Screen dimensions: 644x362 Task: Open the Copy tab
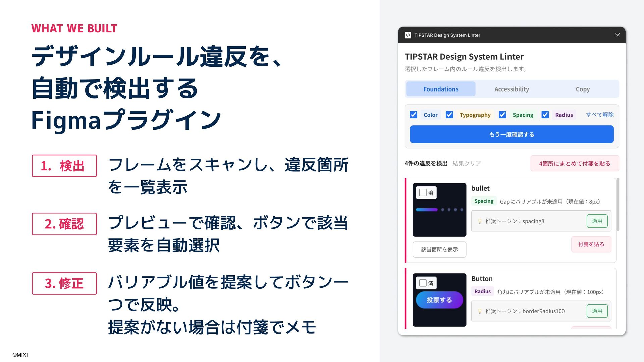tap(583, 89)
